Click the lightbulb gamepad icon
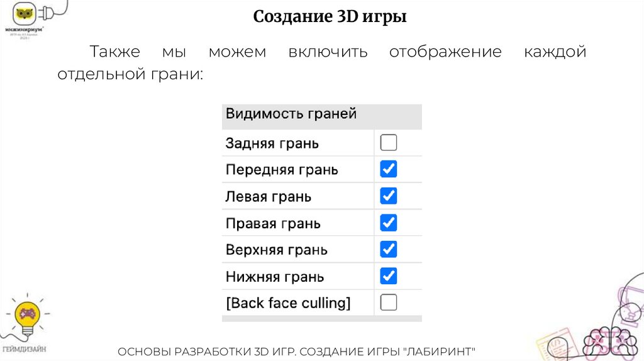This screenshot has height=361, width=644. [27, 314]
